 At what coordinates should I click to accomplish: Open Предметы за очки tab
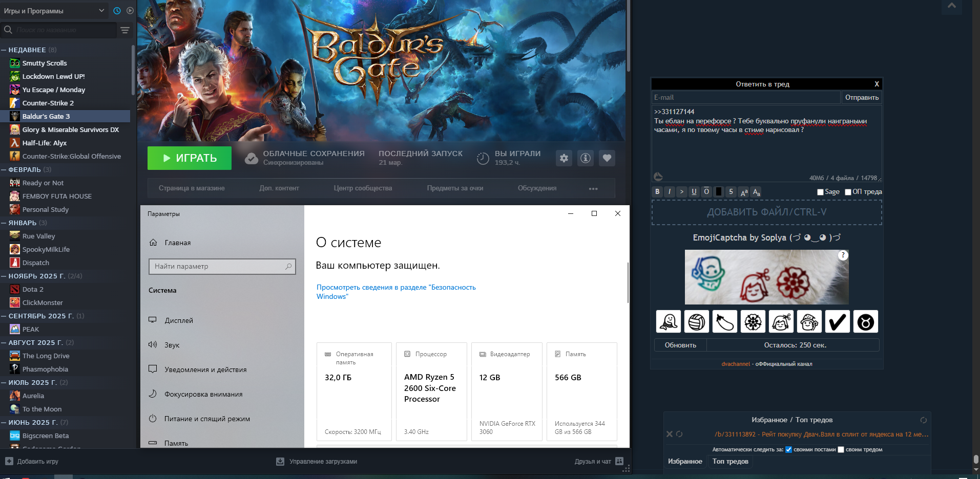click(x=455, y=188)
